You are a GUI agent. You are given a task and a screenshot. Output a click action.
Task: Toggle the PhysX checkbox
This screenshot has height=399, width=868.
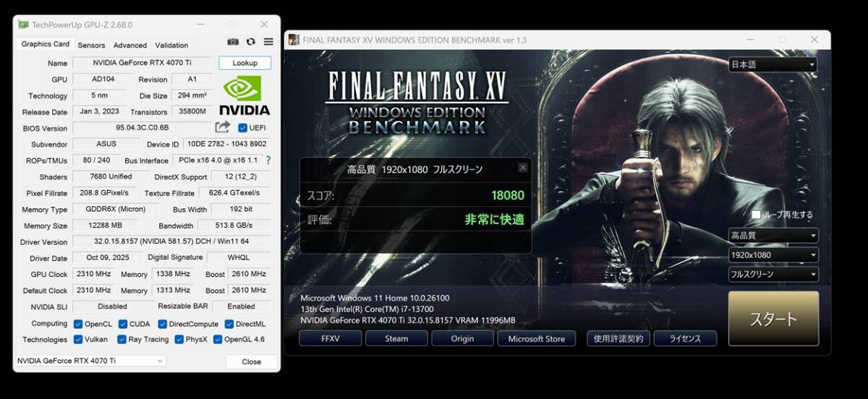coord(179,340)
